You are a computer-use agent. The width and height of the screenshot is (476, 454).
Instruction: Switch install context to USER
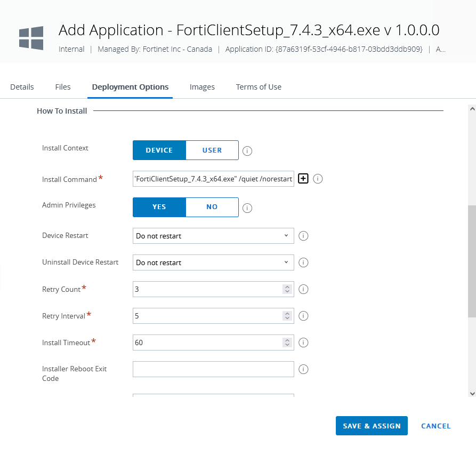(x=212, y=150)
